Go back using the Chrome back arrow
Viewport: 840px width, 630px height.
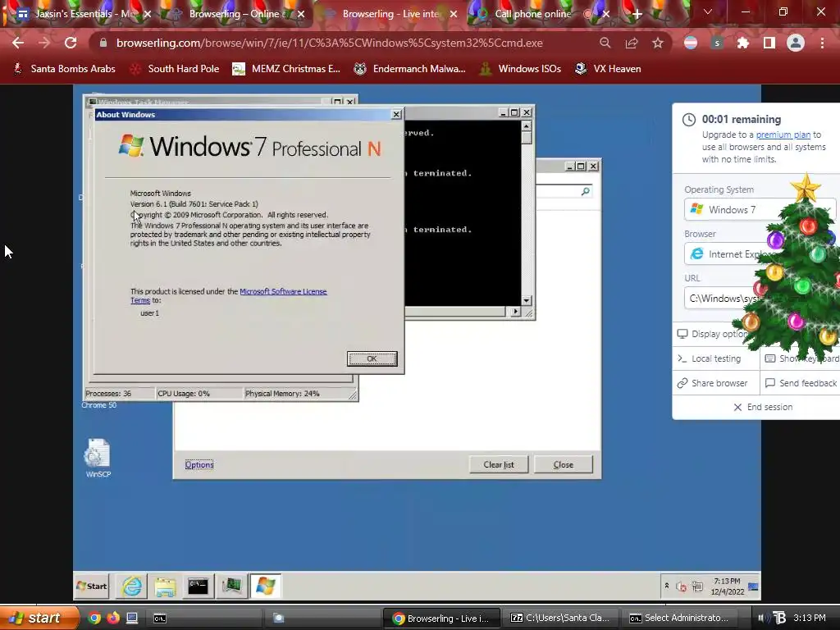coord(18,43)
